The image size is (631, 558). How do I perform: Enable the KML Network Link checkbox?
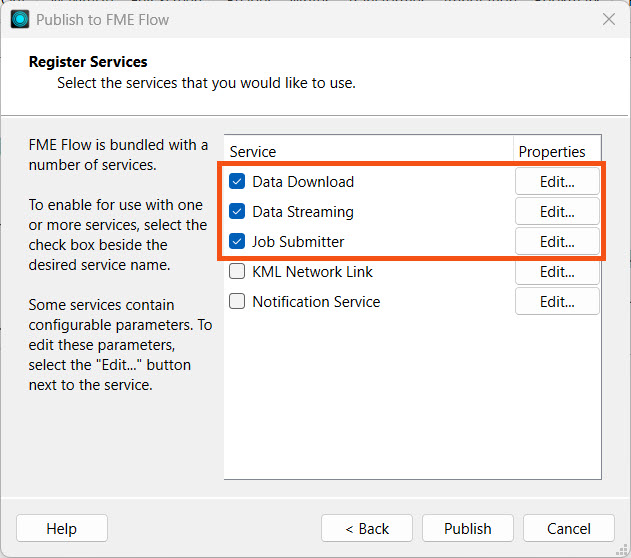237,272
